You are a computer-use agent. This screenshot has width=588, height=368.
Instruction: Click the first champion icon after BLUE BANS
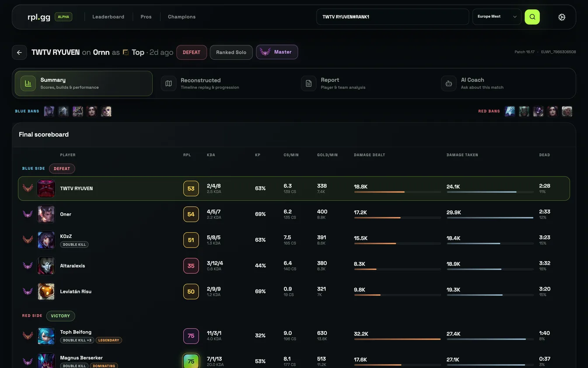(x=49, y=111)
